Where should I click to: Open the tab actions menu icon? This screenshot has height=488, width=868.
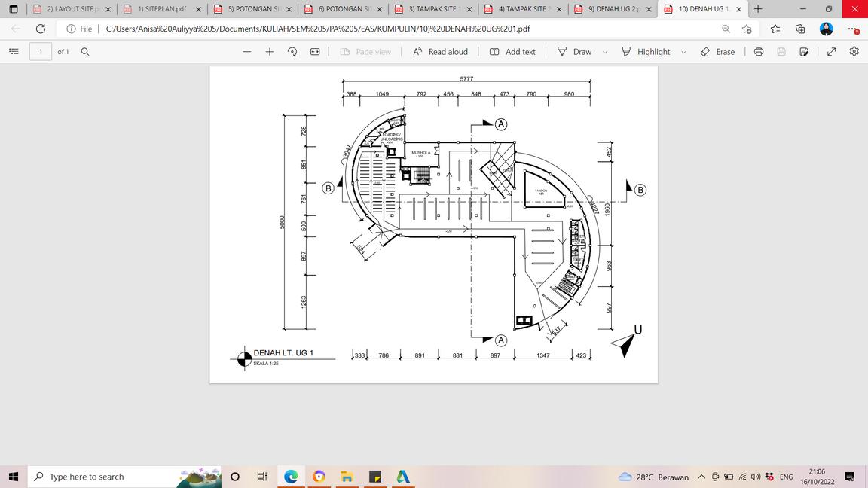pos(14,9)
